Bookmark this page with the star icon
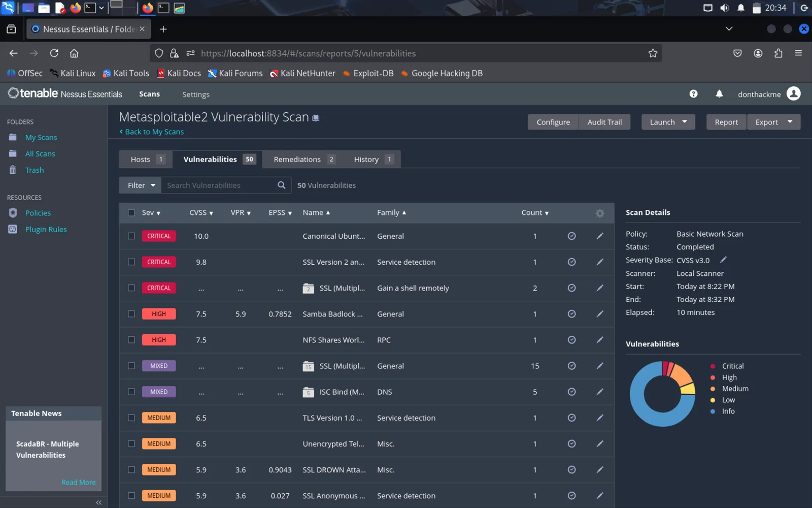The width and height of the screenshot is (812, 508). coord(653,53)
